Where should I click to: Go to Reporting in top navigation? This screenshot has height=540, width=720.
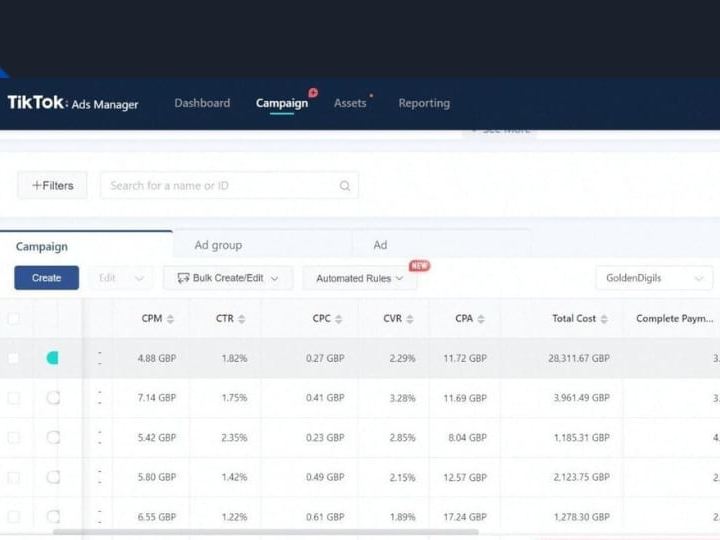[x=424, y=103]
